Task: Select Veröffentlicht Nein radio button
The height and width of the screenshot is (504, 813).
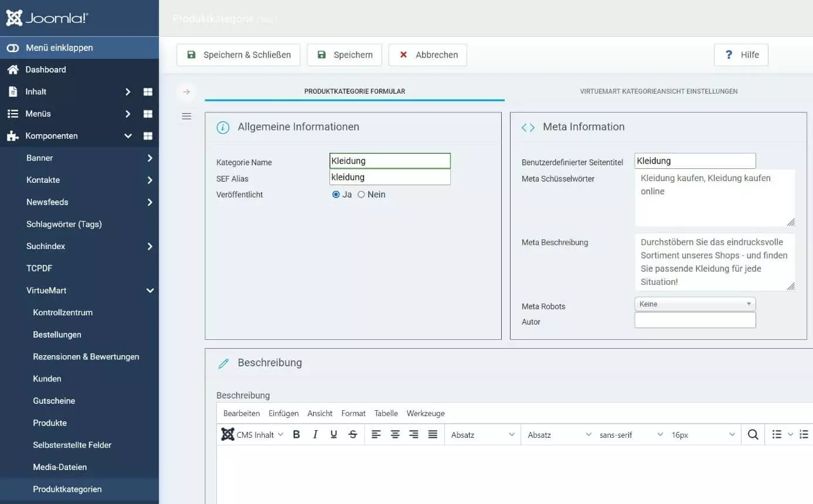Action: coord(361,195)
